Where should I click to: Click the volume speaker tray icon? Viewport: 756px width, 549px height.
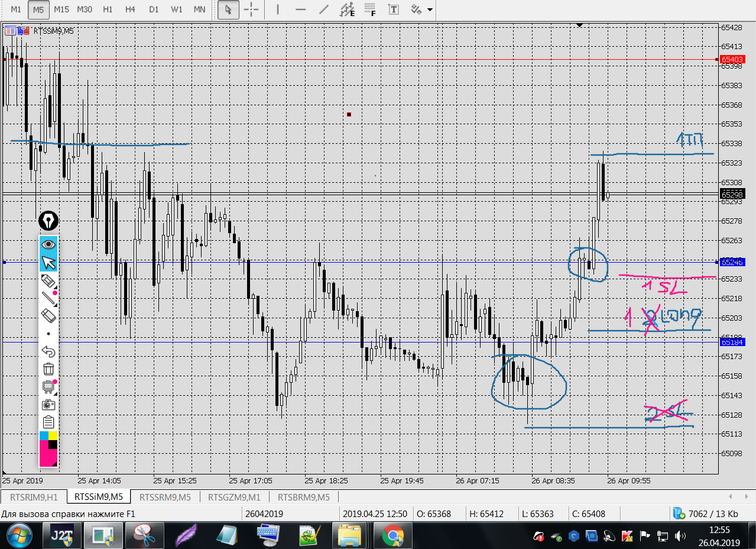click(x=680, y=537)
